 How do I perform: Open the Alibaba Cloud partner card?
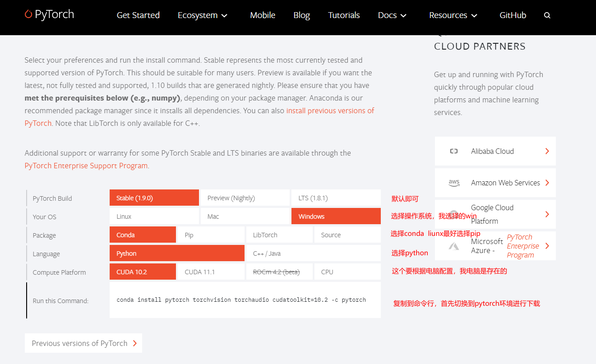click(x=495, y=151)
